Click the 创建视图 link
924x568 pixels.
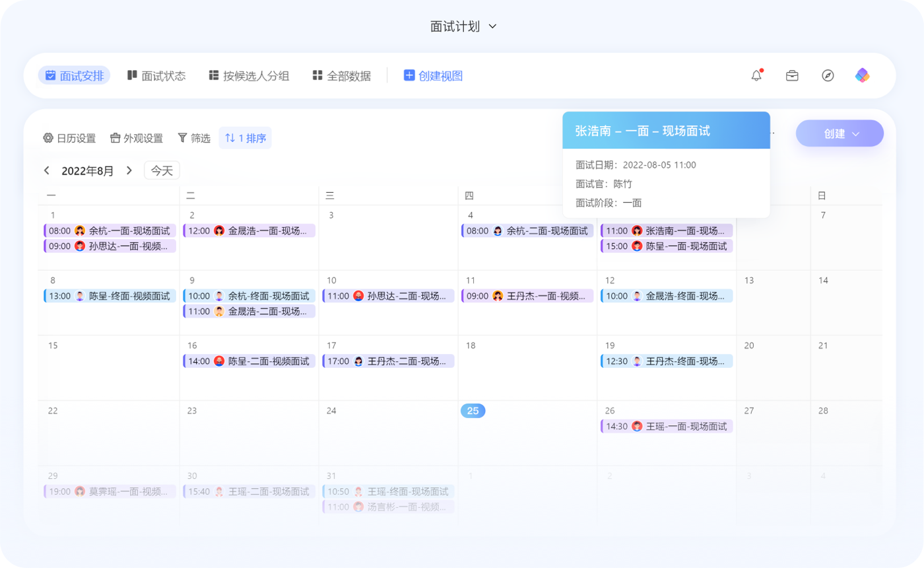point(433,75)
